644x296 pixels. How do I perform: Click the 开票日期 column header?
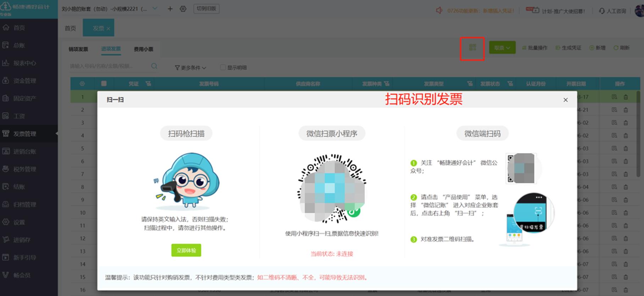click(x=576, y=84)
